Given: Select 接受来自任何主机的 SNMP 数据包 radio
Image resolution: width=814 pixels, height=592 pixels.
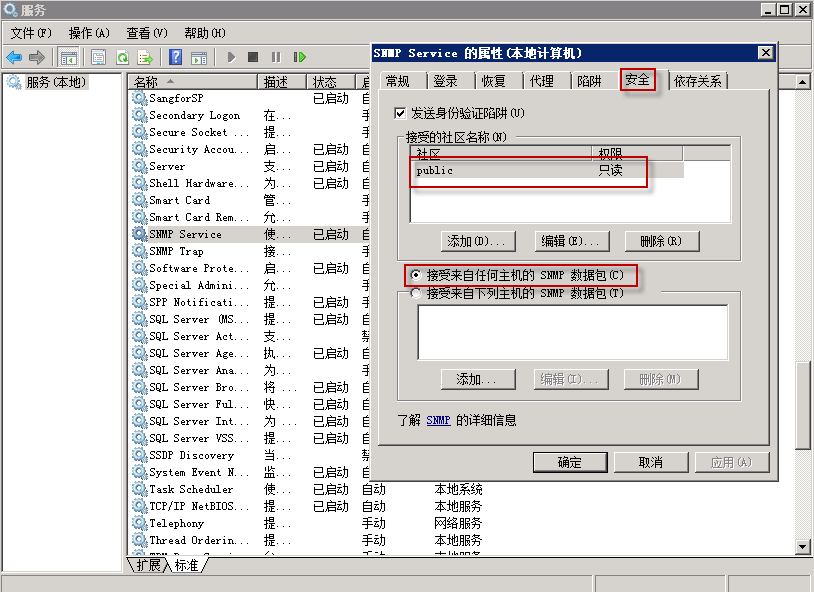Looking at the screenshot, I should point(416,275).
